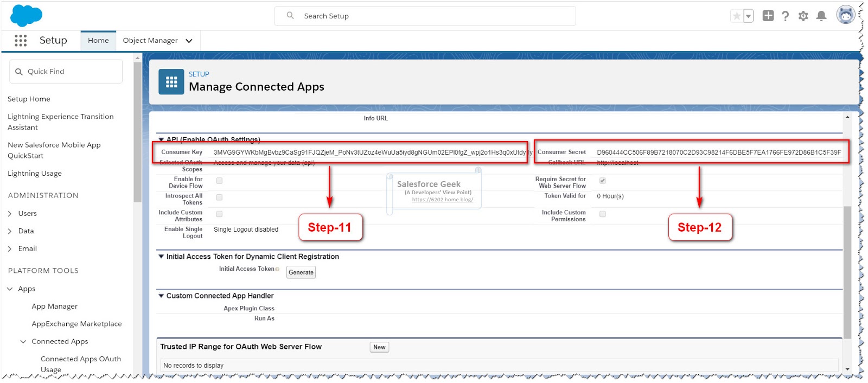Image resolution: width=868 pixels, height=383 pixels.
Task: Click the 6202.home.blog link
Action: point(443,200)
